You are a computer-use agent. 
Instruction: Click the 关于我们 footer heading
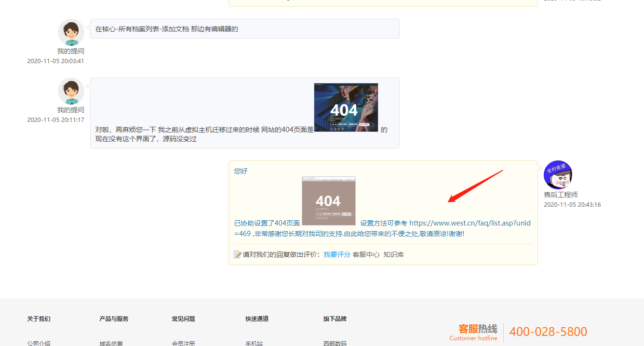39,319
